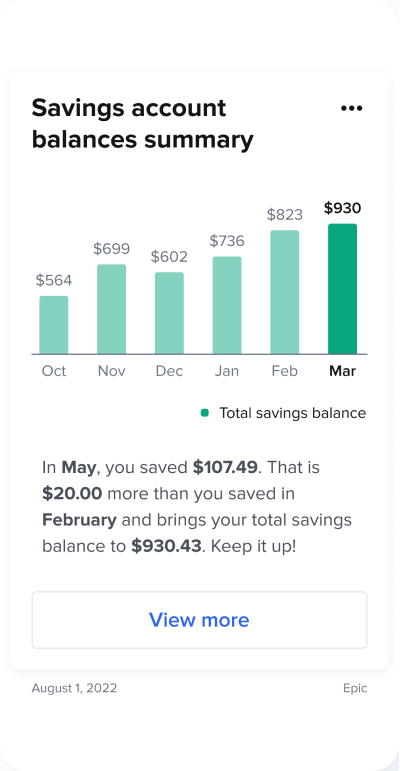Click the $930.43 total balance text
The image size is (400, 771).
coord(166,546)
